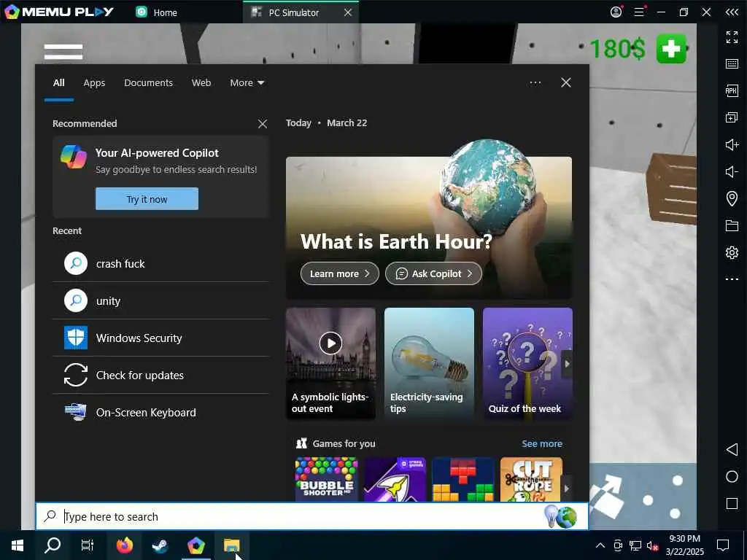This screenshot has width=747, height=560.
Task: Tap the Android back triangle button
Action: tap(732, 449)
